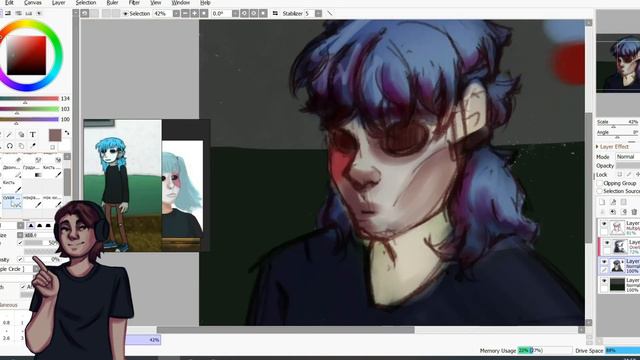Open the zoom preset dropdown arrow
Screen dimensions: 640x360
[x=176, y=13]
